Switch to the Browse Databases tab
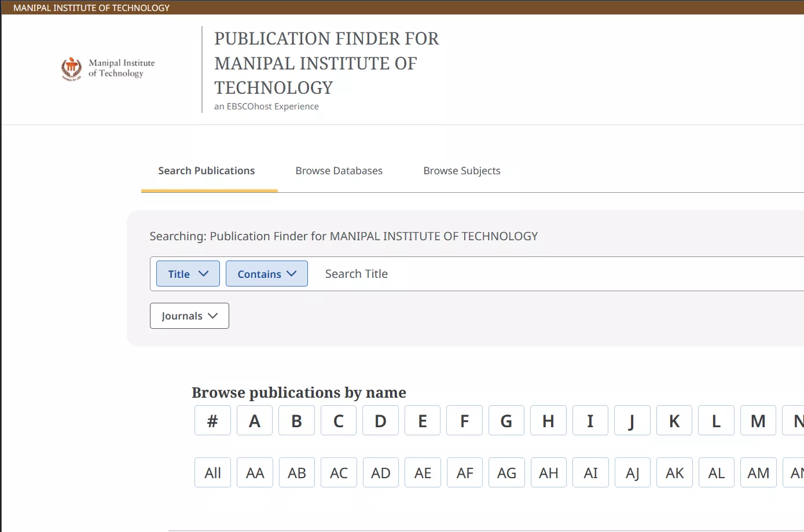 coord(339,170)
